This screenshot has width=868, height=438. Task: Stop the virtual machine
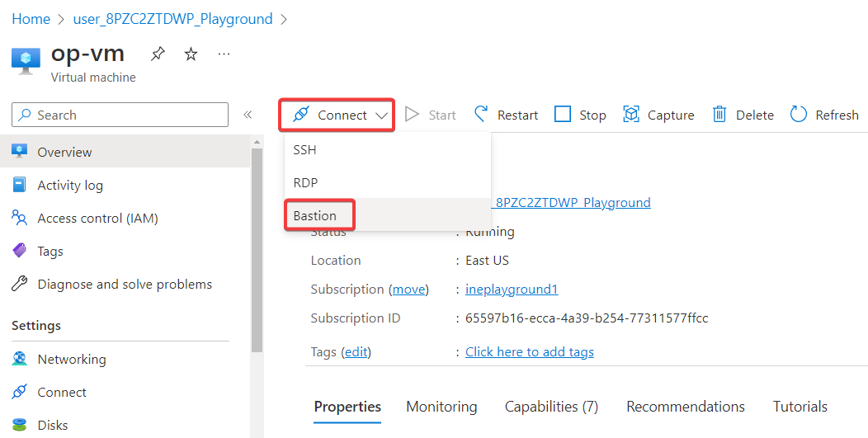(x=580, y=115)
